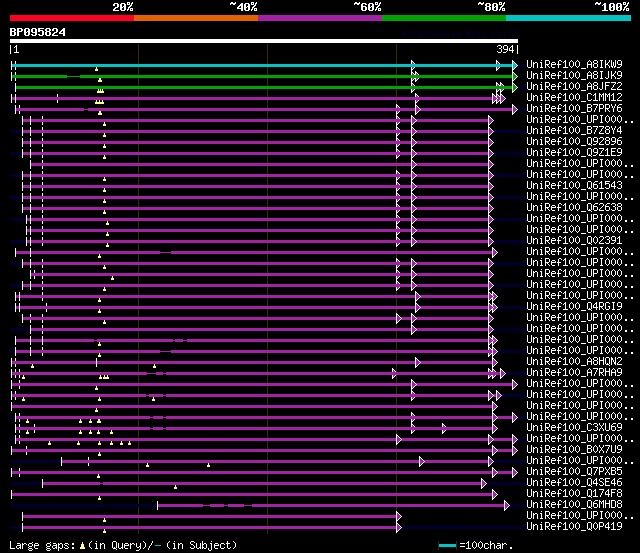
Task: Click the purple alignment bar for Q0P419
Action: [x=210, y=528]
